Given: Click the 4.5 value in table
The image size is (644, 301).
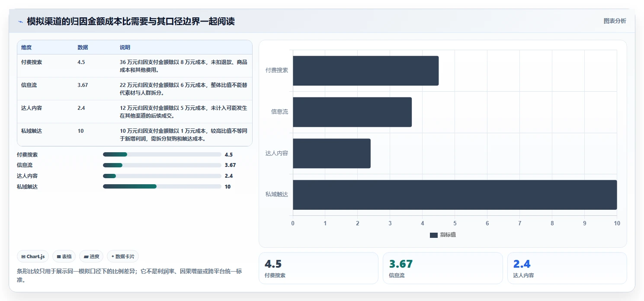Looking at the screenshot, I should click(x=81, y=62).
